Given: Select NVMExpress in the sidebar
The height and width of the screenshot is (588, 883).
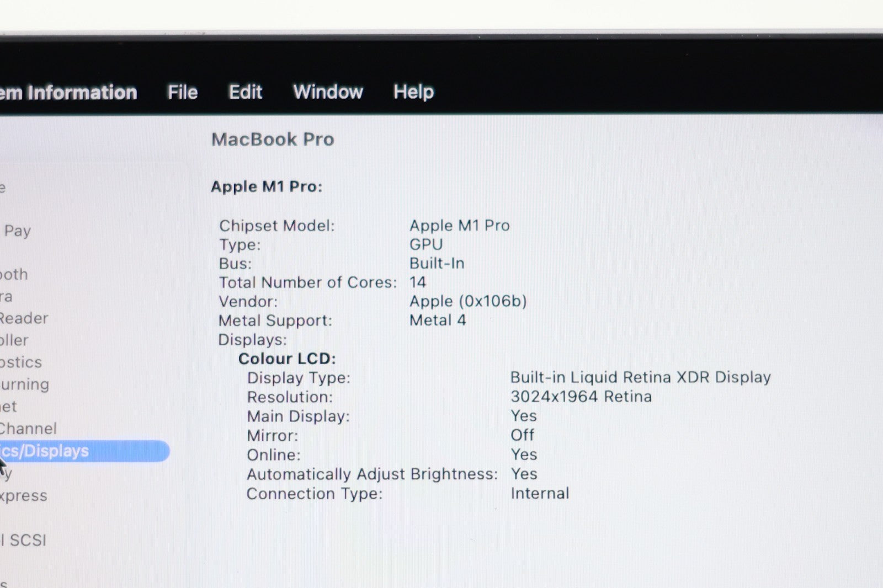Looking at the screenshot, I should tap(23, 495).
